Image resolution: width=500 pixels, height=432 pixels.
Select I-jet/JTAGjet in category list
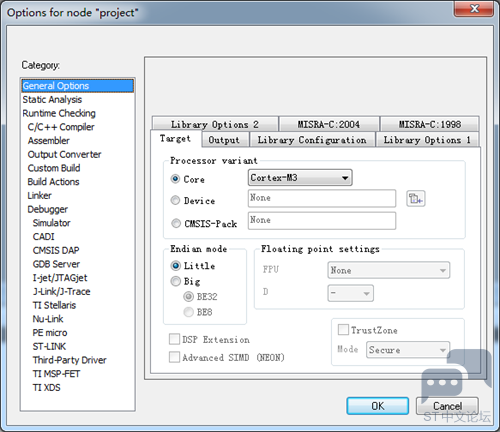click(60, 278)
